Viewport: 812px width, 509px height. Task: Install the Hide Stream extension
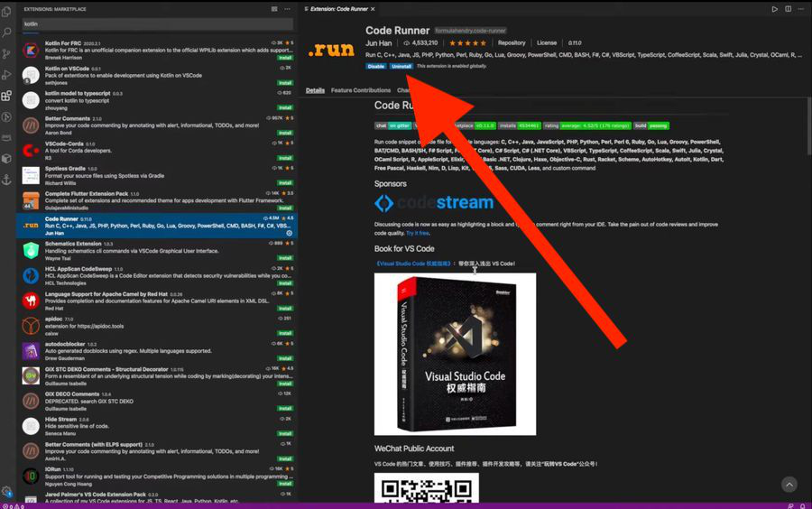[x=285, y=433]
